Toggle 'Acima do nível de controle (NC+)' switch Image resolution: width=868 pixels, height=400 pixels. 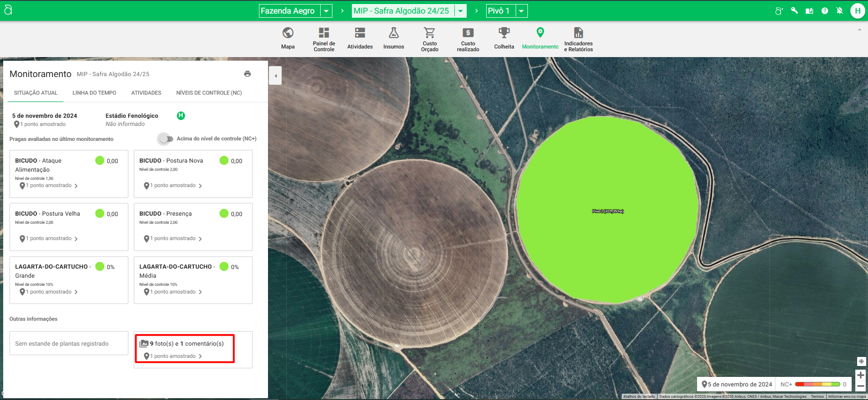pos(166,139)
